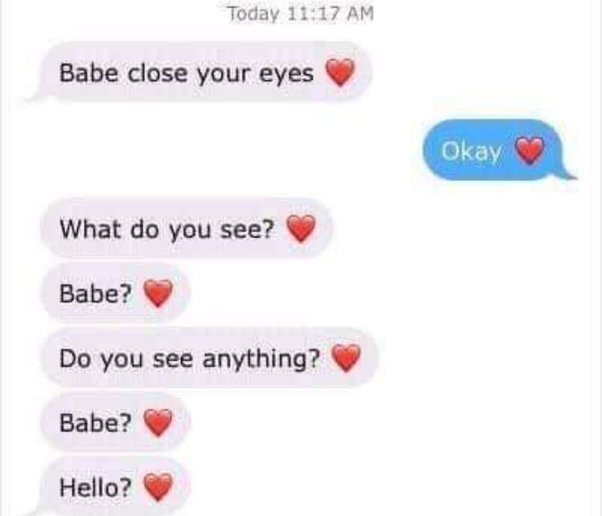
Task: Click the heart after the Babe? preceding 'Hello?'
Action: click(158, 422)
